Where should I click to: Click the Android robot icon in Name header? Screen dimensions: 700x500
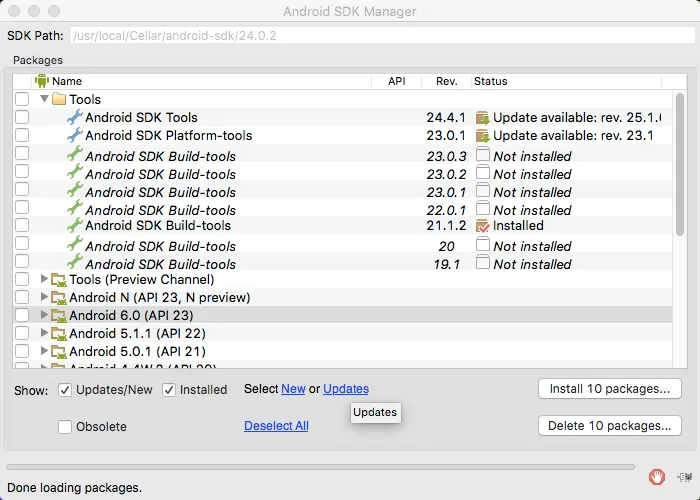[42, 81]
